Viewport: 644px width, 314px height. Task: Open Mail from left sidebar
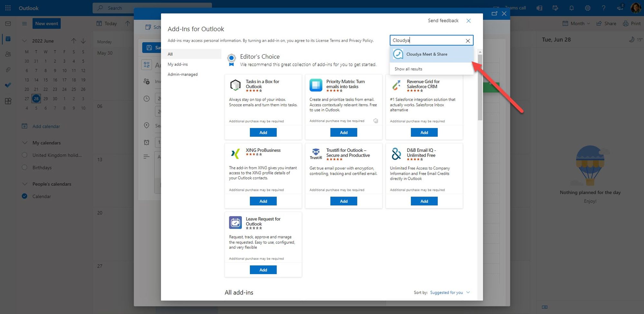8,23
